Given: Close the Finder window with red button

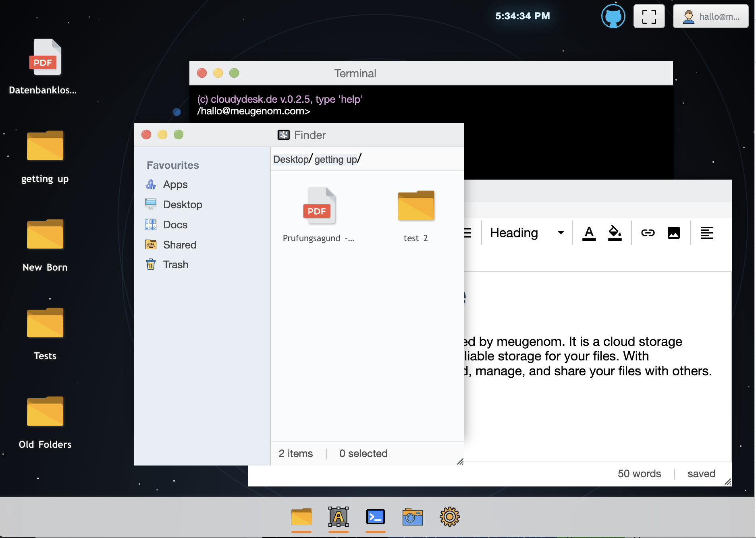Looking at the screenshot, I should pyautogui.click(x=146, y=134).
